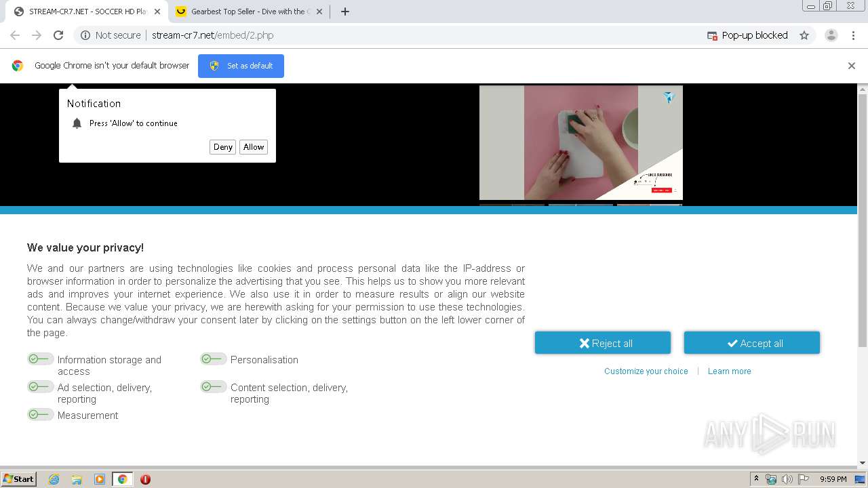Close the STREAM-CR7.NET tab
This screenshot has width=868, height=488.
[157, 12]
